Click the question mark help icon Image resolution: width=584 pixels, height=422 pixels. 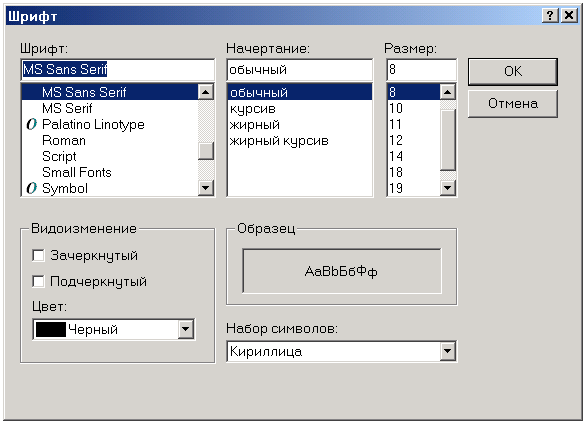tap(550, 16)
